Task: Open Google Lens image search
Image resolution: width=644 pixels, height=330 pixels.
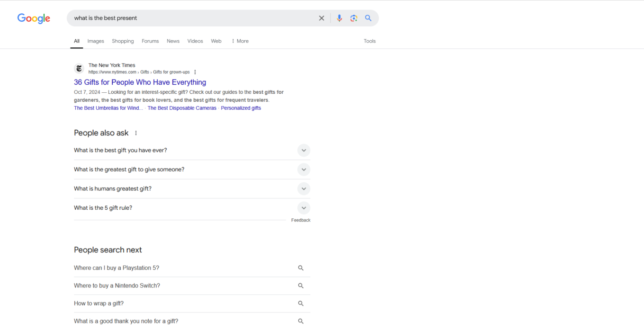Action: click(x=354, y=18)
